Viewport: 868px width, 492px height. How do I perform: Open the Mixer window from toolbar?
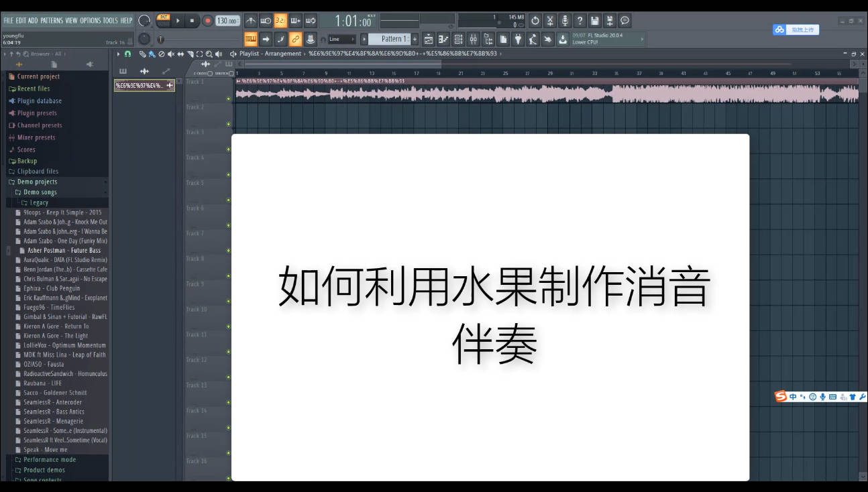coord(473,40)
